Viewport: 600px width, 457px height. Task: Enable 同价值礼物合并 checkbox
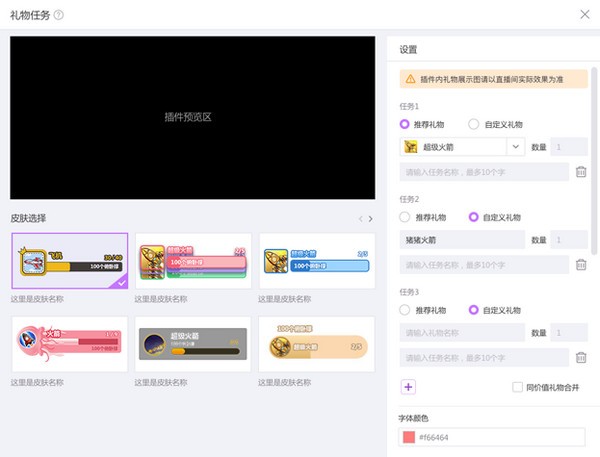click(517, 387)
